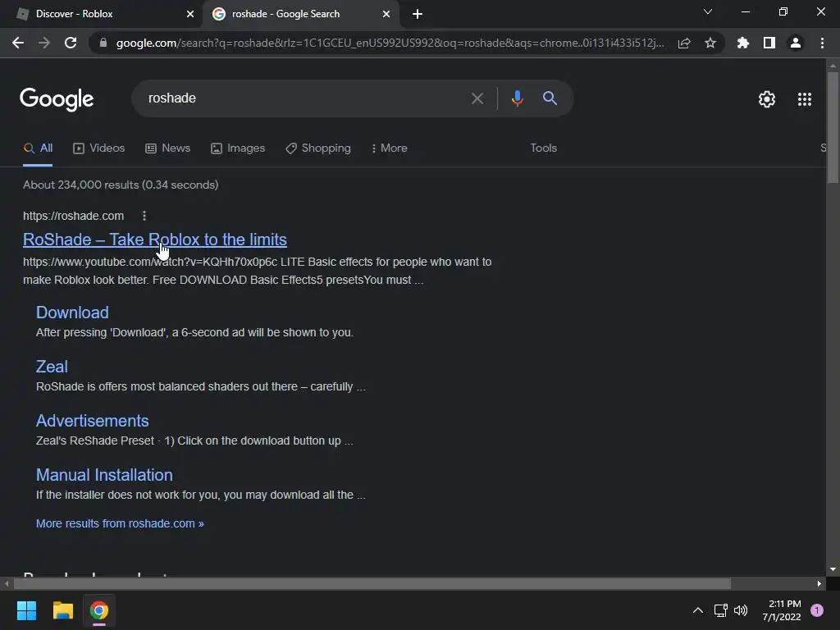The image size is (840, 630).
Task: Switch to News results
Action: pos(167,148)
